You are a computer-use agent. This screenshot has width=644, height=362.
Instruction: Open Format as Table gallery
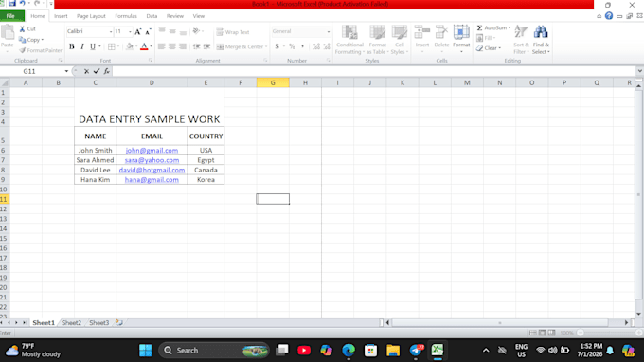click(377, 40)
